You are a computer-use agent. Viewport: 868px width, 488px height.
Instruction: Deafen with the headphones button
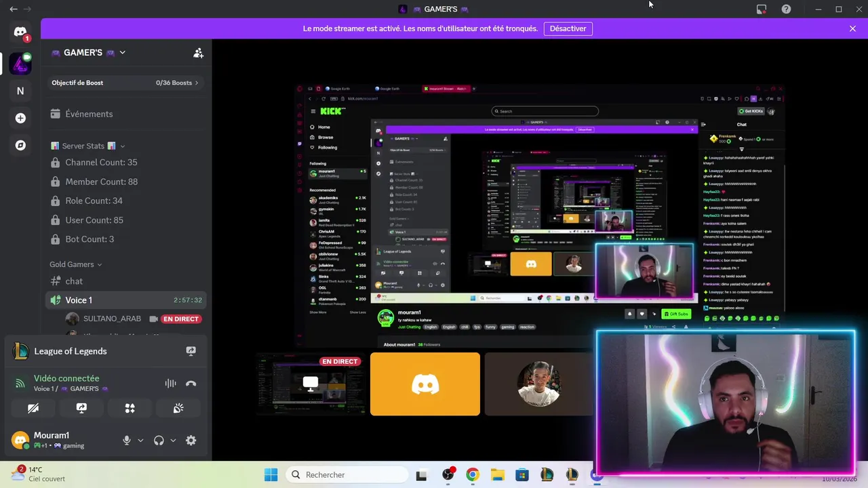(159, 441)
